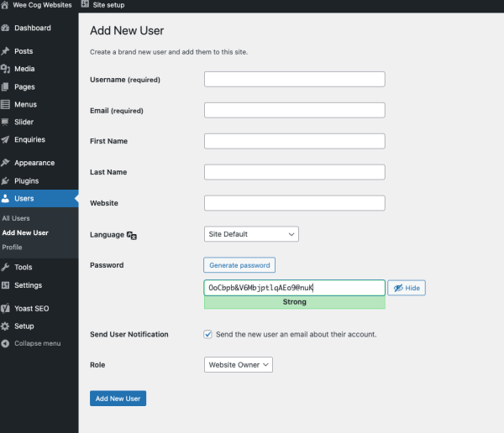Click the Language translation icon

point(132,236)
